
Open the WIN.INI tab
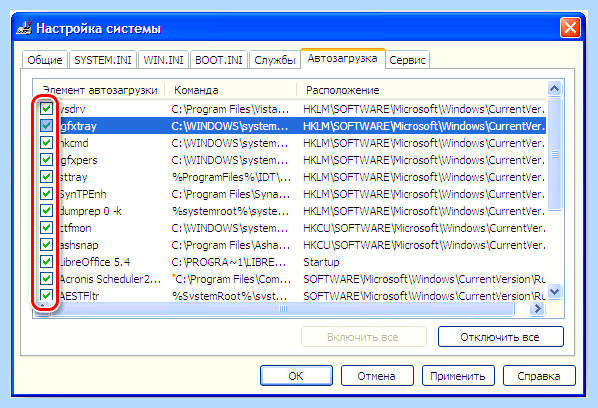pos(163,60)
